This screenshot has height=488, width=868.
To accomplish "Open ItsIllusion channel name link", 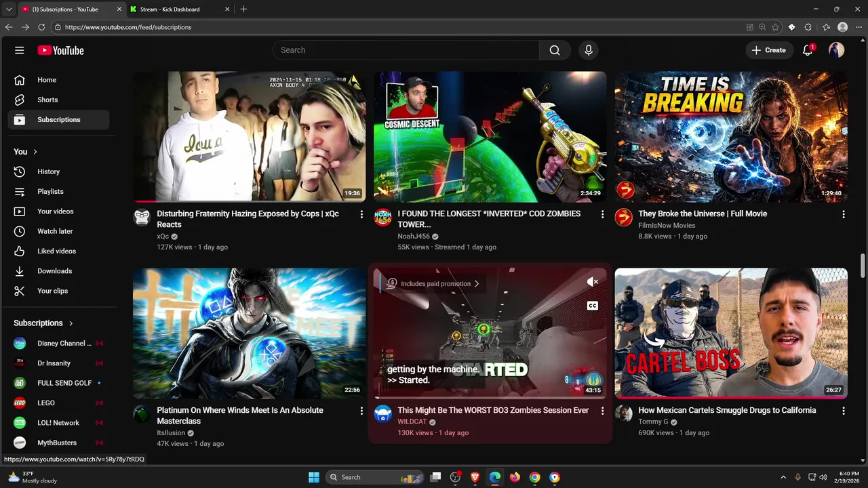I will pyautogui.click(x=171, y=433).
